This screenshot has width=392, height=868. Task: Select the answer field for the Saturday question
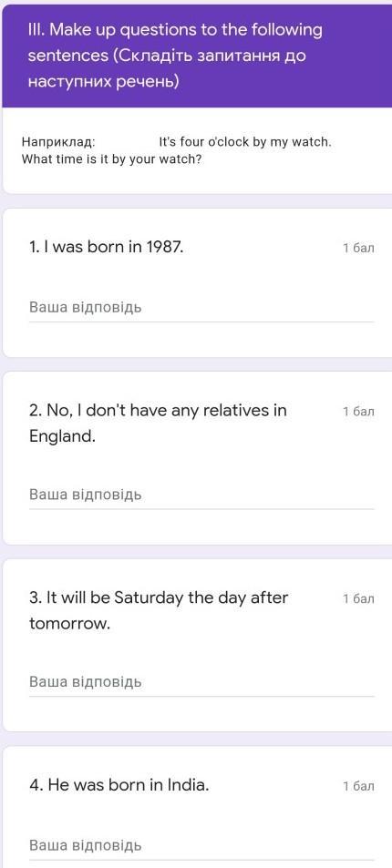201,682
